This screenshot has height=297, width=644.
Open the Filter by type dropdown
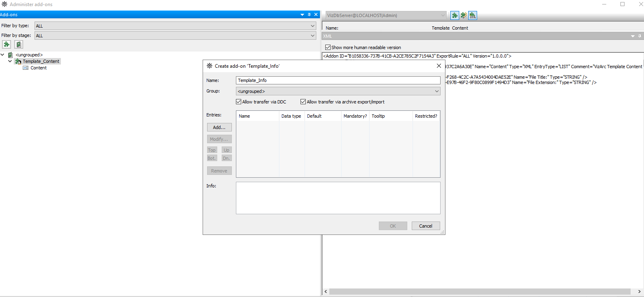pos(312,26)
